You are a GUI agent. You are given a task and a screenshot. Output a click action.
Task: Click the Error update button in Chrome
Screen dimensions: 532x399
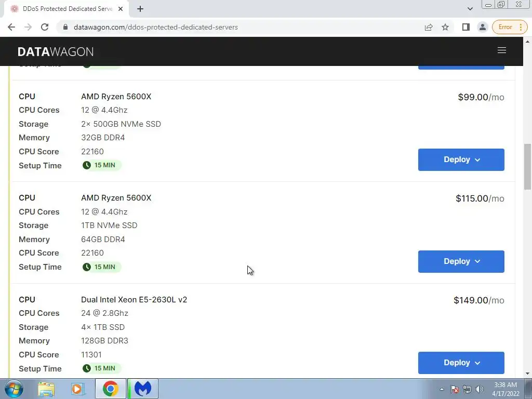510,27
